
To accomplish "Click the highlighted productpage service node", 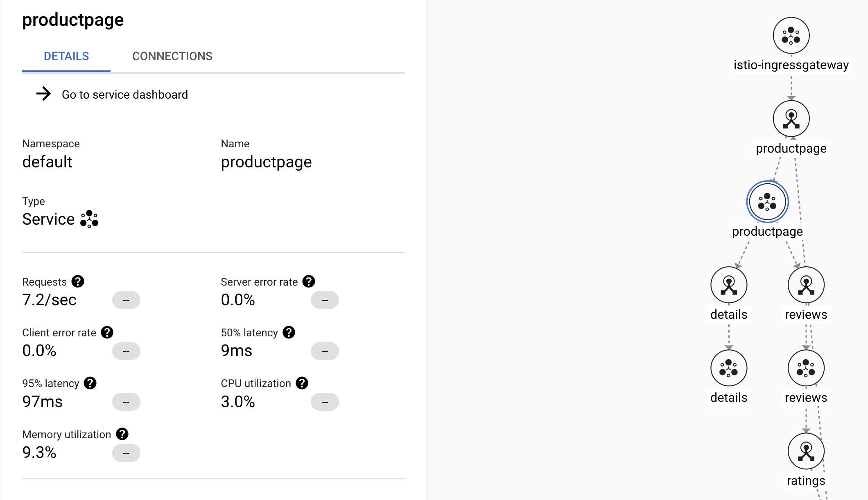I will tap(767, 202).
